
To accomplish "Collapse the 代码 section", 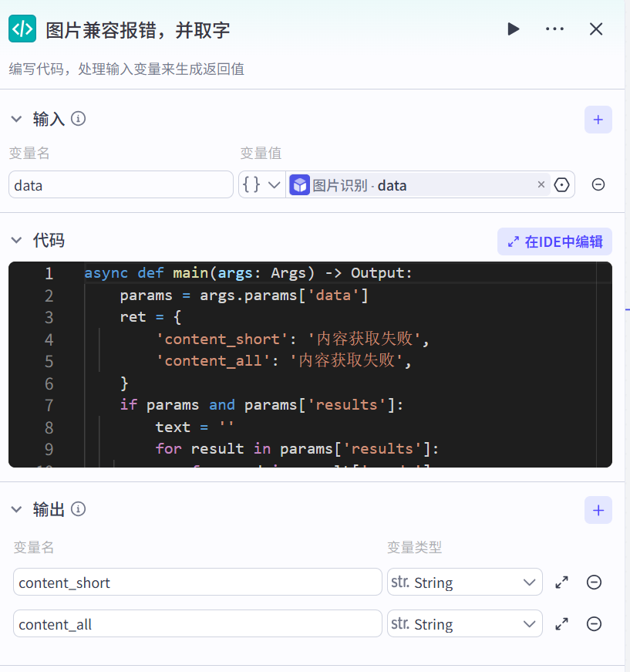I will [x=17, y=241].
